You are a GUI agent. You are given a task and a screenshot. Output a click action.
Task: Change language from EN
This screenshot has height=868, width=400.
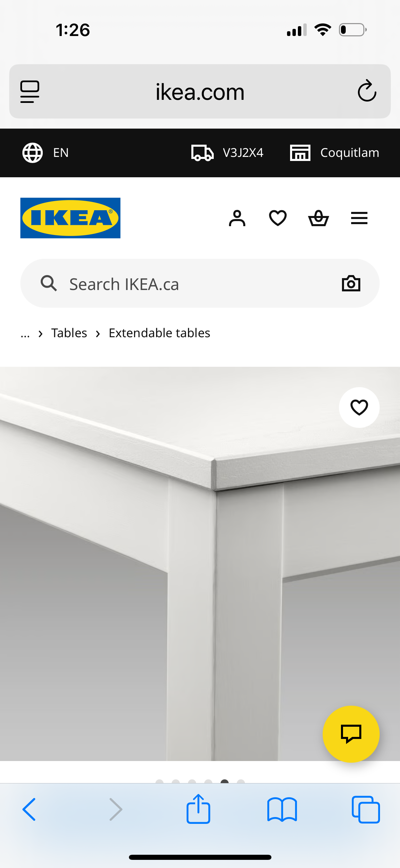46,153
